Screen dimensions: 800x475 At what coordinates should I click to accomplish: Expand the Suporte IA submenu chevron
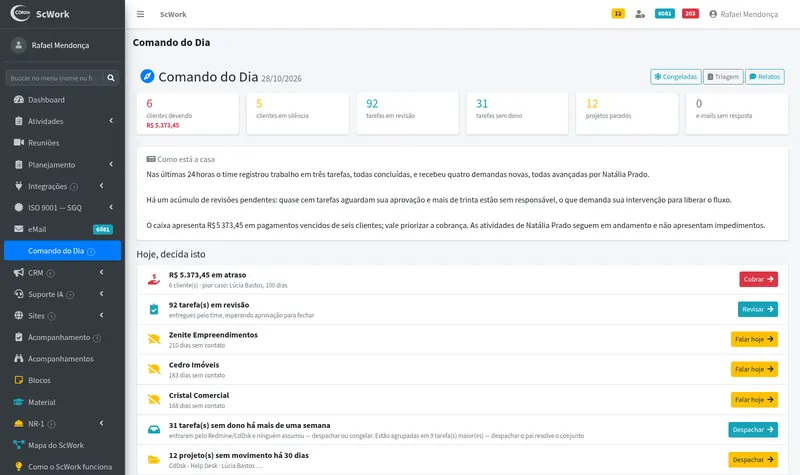tap(102, 293)
